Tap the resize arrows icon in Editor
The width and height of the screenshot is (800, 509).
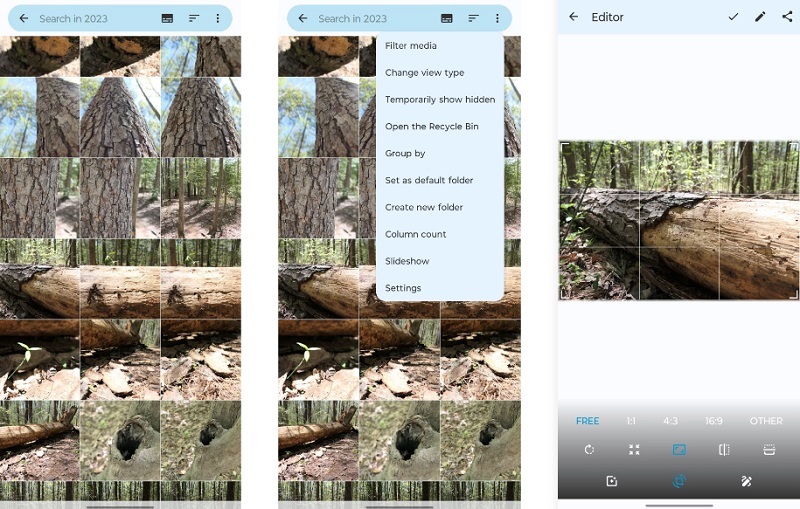634,449
